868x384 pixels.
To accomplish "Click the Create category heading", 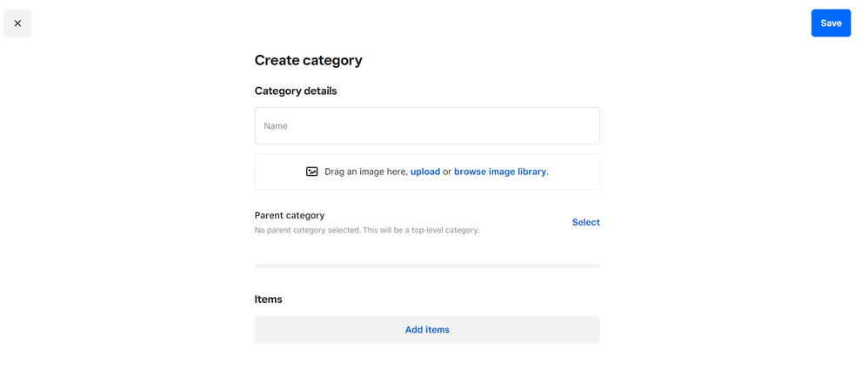I will point(308,61).
